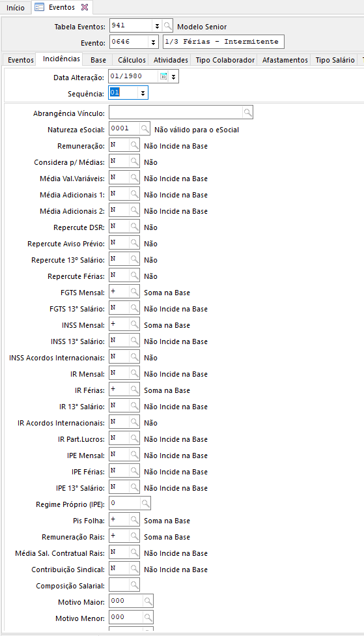This screenshot has height=636, width=364.
Task: Click 'Modelo Senior' table description text
Action: click(x=202, y=27)
